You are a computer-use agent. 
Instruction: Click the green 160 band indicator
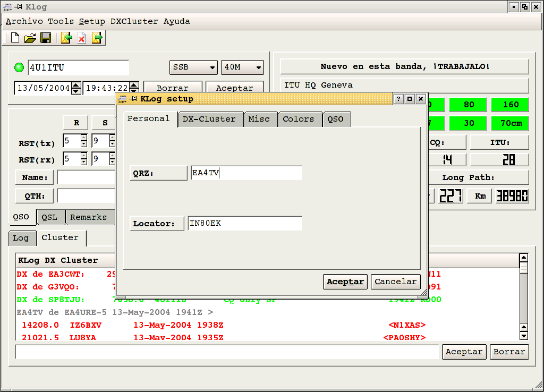(511, 105)
